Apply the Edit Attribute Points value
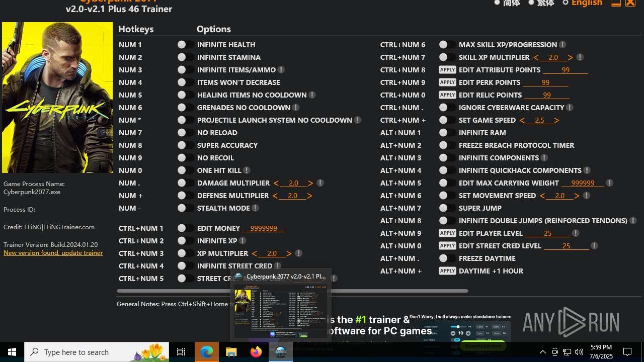The image size is (644, 362). pos(447,70)
